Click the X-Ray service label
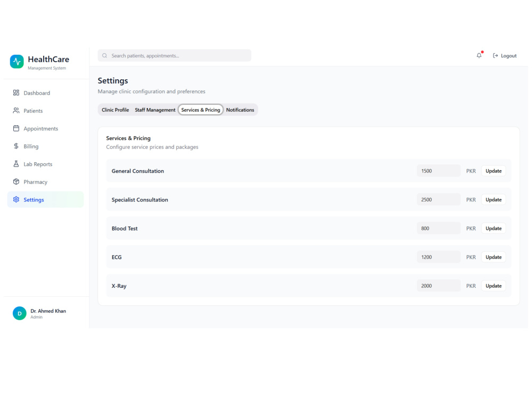532x399 pixels. click(119, 286)
